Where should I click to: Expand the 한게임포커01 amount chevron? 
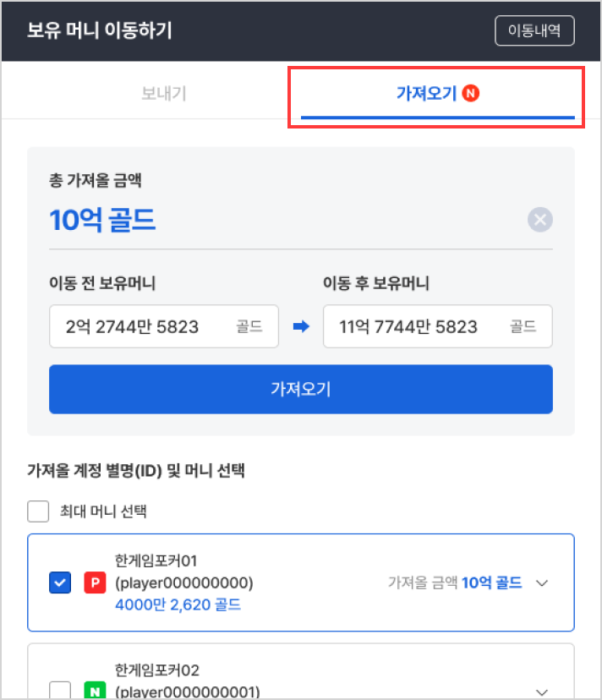[543, 582]
